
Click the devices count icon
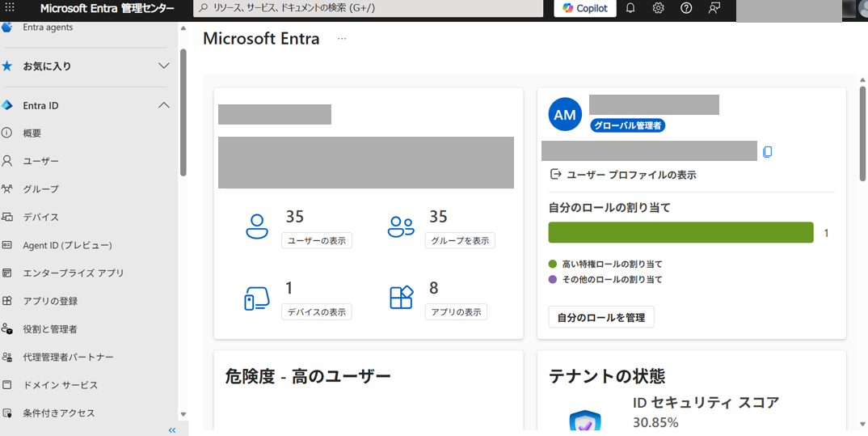[256, 298]
